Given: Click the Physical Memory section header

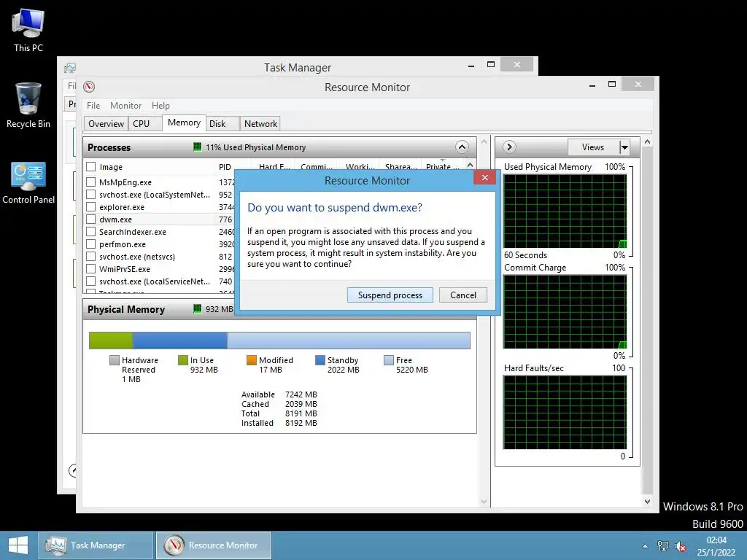Looking at the screenshot, I should tap(160, 309).
